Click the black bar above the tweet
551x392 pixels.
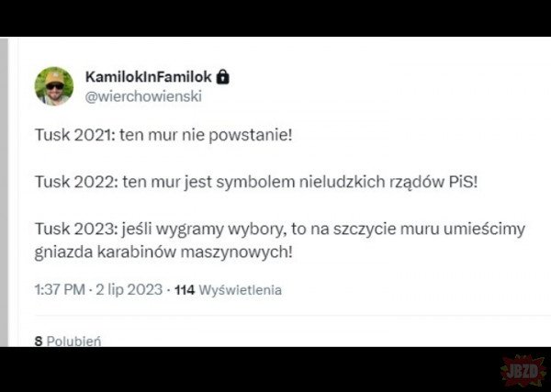click(275, 18)
